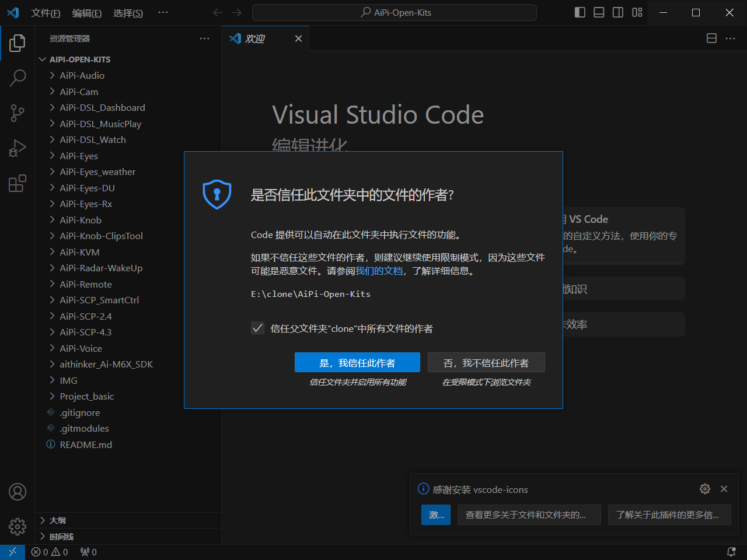Toggle panel layout icon
Screen dimensions: 747x560
click(599, 12)
